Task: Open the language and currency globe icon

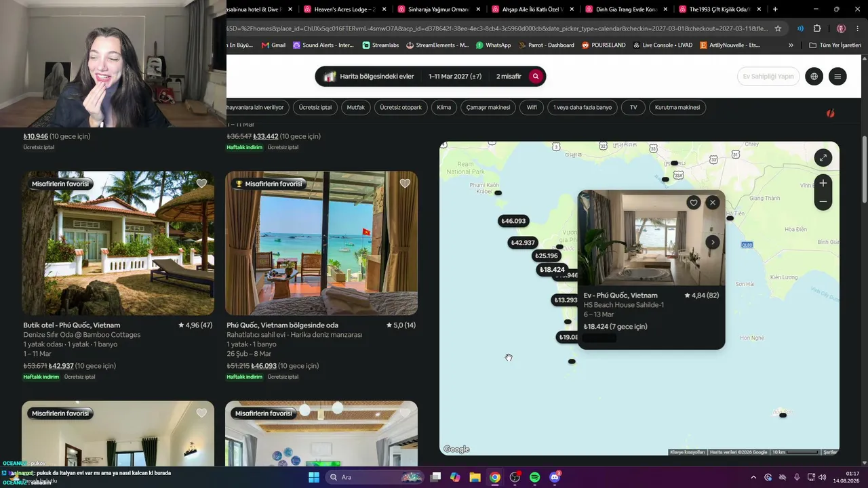Action: [814, 77]
